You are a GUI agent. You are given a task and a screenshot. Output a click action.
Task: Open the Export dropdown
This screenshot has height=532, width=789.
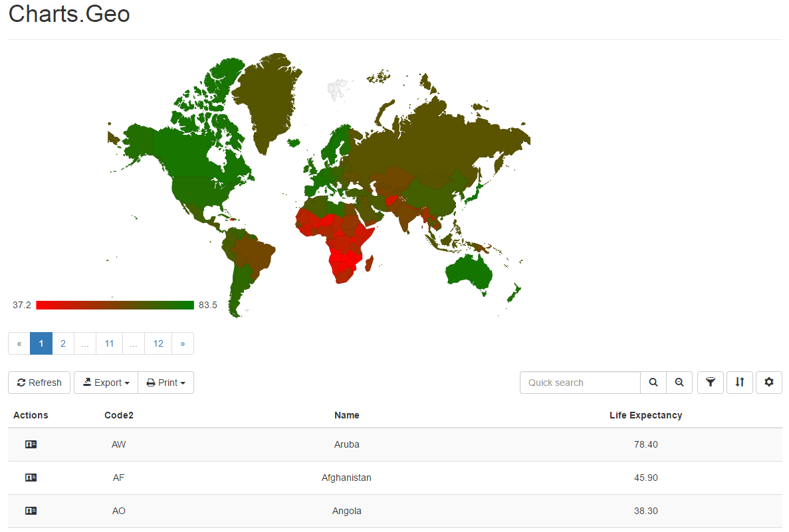click(105, 383)
